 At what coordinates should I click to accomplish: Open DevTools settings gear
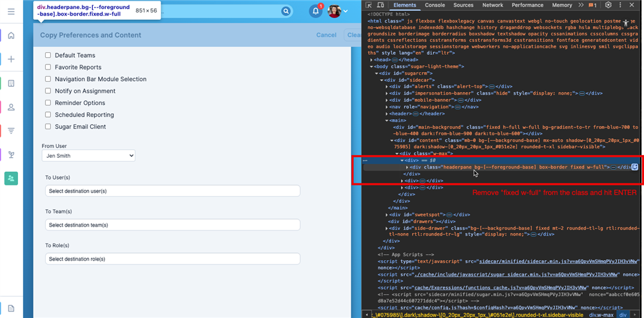(608, 5)
